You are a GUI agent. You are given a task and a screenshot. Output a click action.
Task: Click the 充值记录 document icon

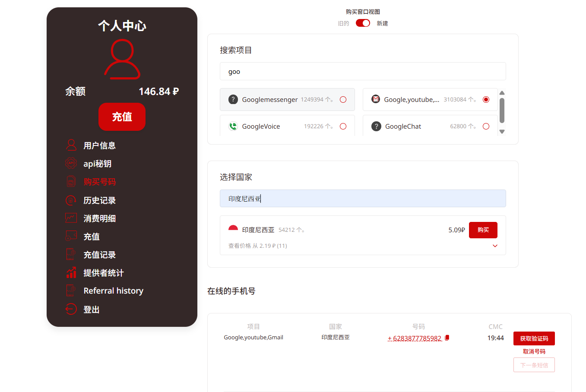click(x=71, y=254)
